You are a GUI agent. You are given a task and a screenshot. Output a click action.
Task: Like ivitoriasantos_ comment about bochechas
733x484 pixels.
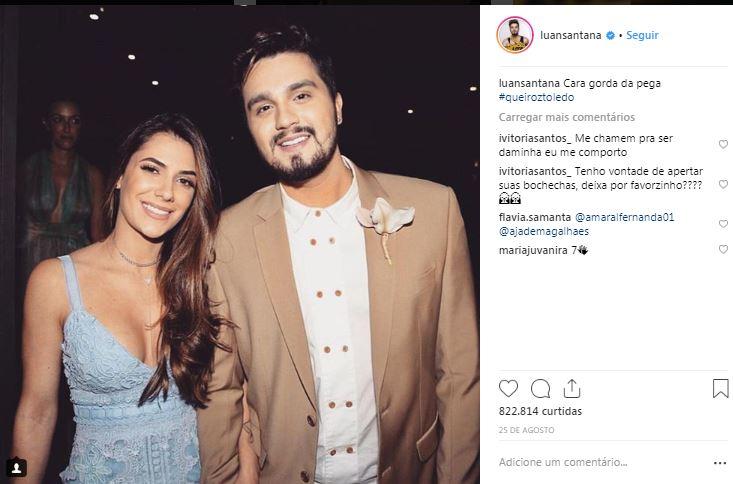click(723, 185)
